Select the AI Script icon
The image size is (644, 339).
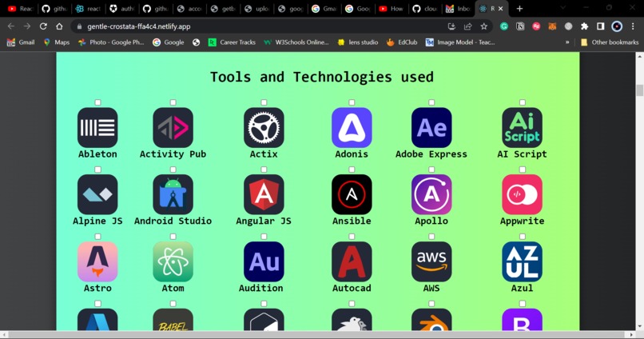522,128
